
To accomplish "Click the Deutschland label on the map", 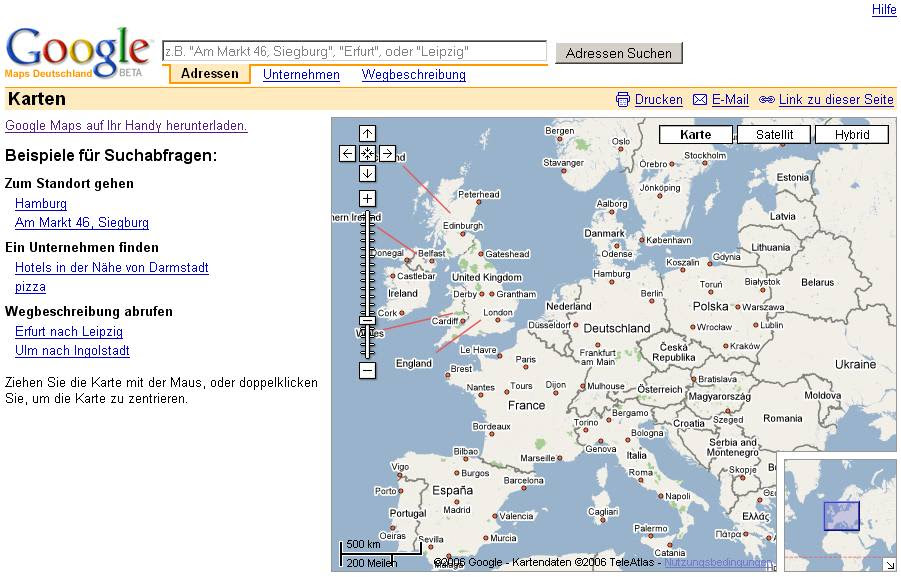I will (617, 328).
